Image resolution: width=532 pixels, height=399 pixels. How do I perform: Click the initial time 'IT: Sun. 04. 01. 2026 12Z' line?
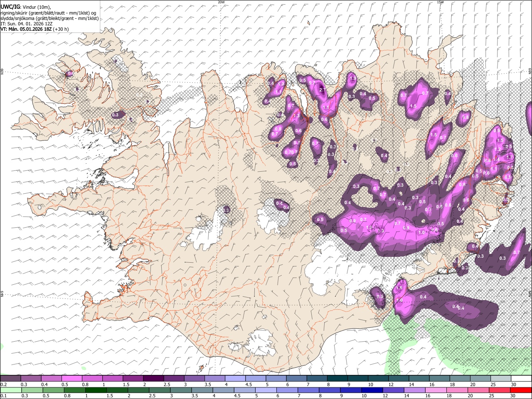coord(27,24)
